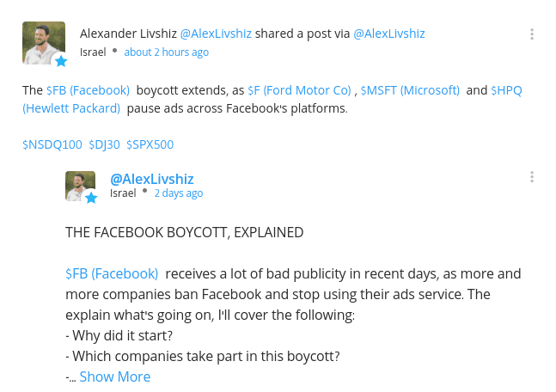Open the $FB (Facebook) tag in top post
Viewport: 556px width, 392px height.
(x=88, y=90)
